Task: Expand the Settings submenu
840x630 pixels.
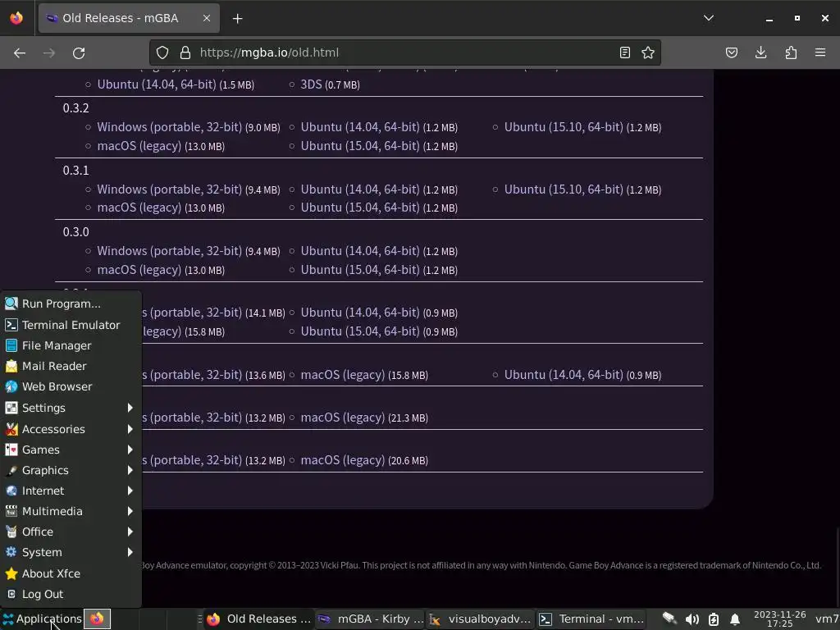Action: point(71,408)
